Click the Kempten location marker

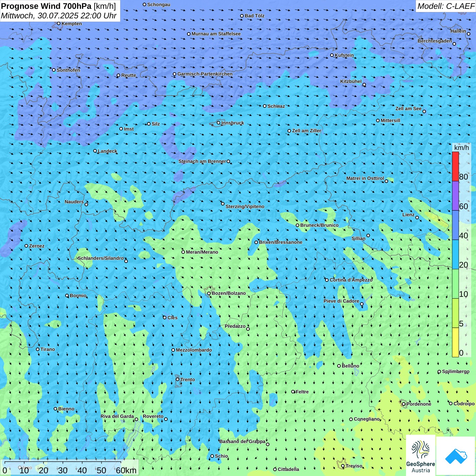pos(58,23)
